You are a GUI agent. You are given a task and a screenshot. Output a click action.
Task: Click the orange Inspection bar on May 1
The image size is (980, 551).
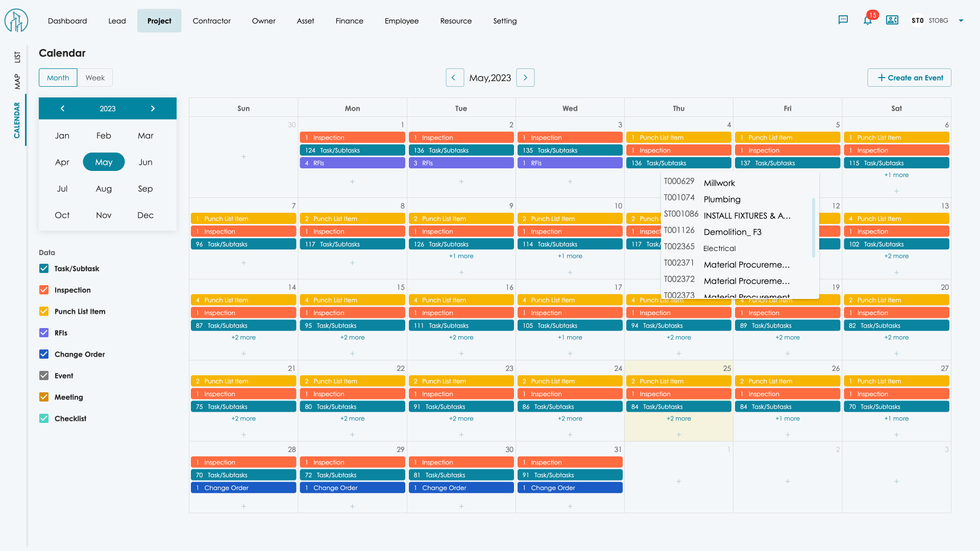352,138
